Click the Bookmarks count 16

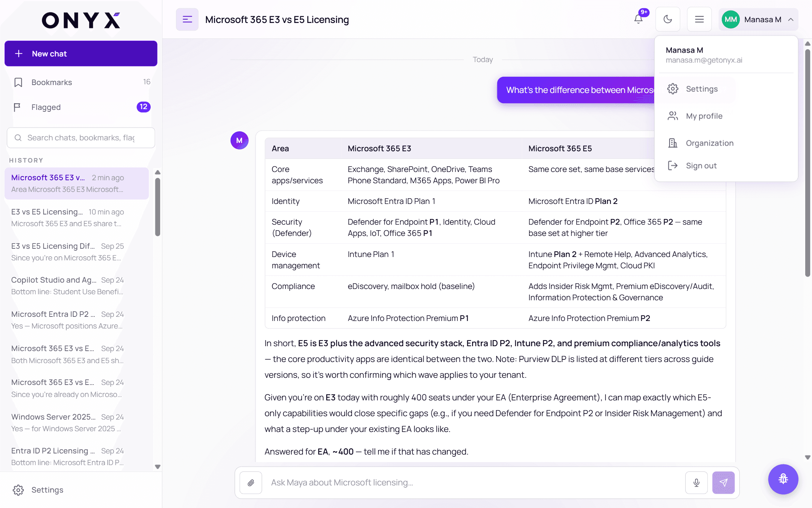[x=147, y=82]
